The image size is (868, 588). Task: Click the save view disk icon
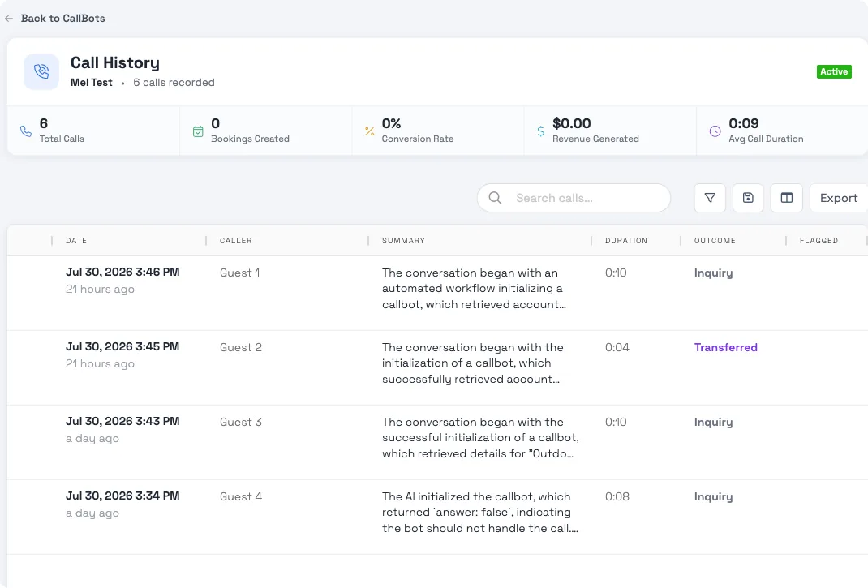click(748, 198)
